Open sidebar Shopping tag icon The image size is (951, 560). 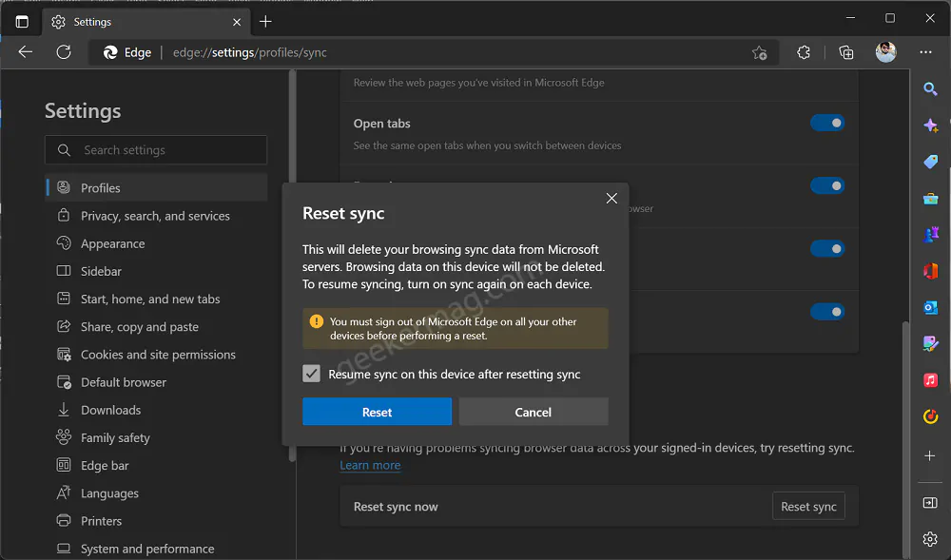(930, 162)
